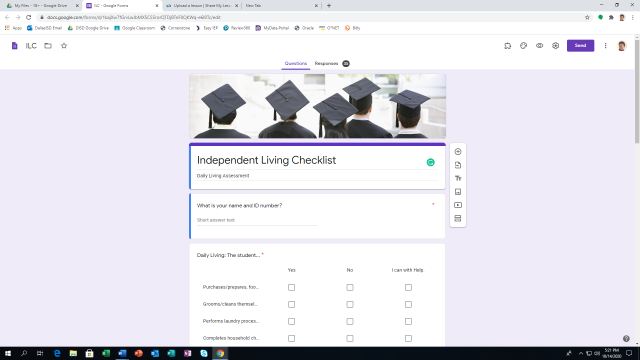Go to Forms home via purple icon
640x360 pixels.
(15, 46)
